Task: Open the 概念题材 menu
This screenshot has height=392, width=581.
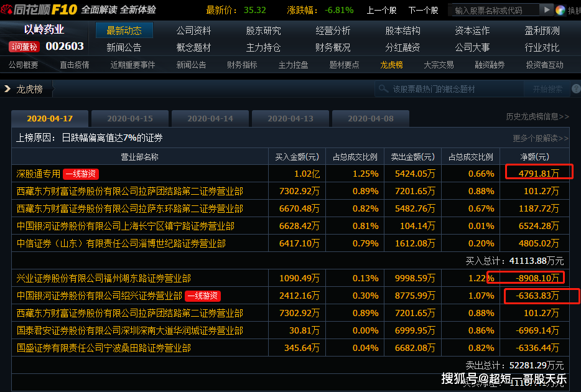Action: click(x=194, y=47)
